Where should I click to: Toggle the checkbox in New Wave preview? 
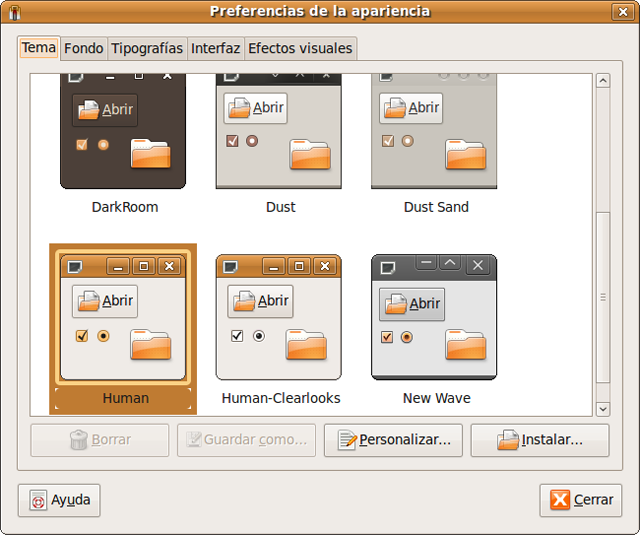click(387, 337)
